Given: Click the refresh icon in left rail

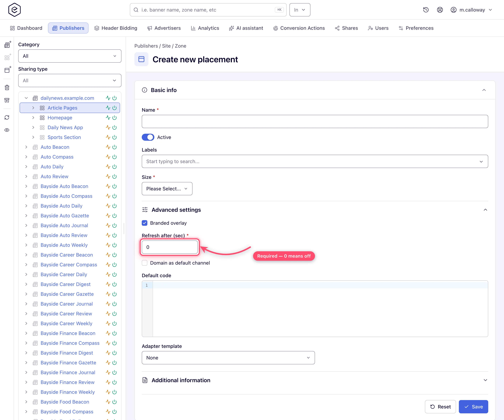Looking at the screenshot, I should 7,117.
